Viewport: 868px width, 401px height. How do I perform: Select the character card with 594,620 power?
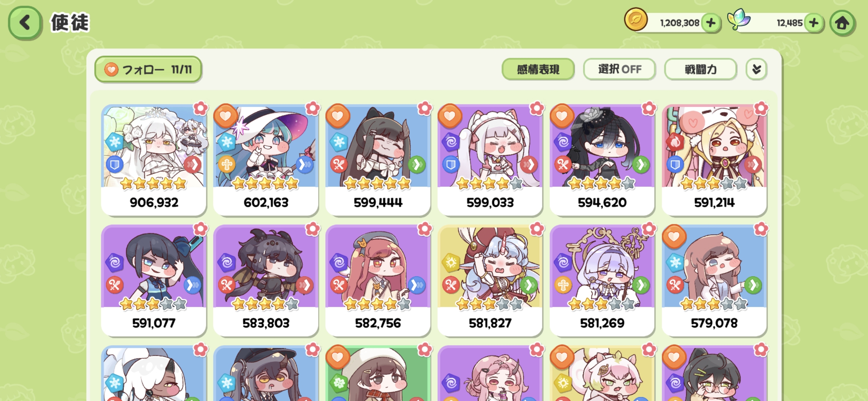(x=602, y=160)
